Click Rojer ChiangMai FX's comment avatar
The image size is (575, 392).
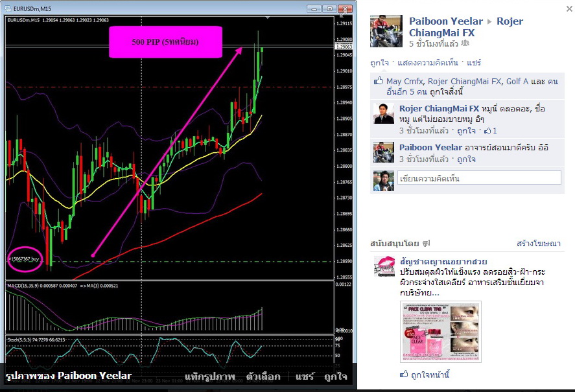point(384,113)
